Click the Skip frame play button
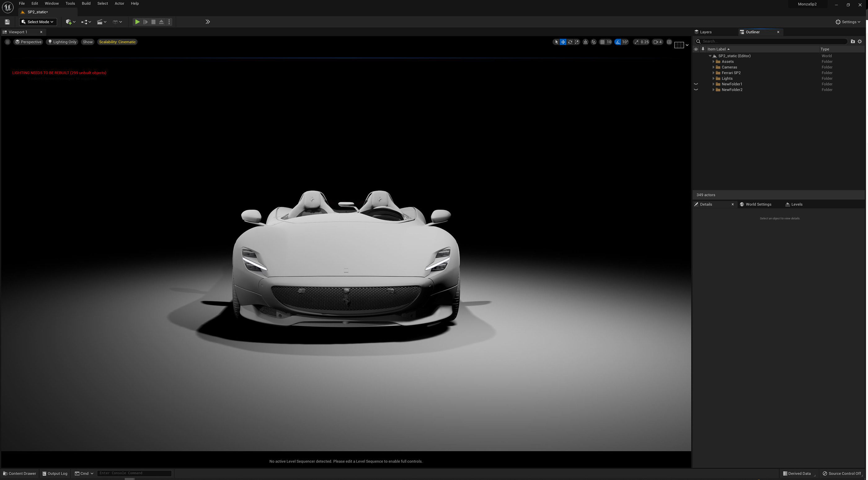The height and width of the screenshot is (480, 868). tap(146, 22)
